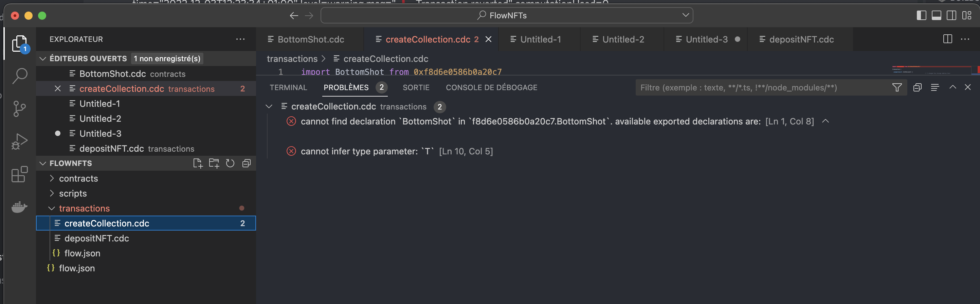Switch to the TERMINAL tab

click(x=288, y=87)
